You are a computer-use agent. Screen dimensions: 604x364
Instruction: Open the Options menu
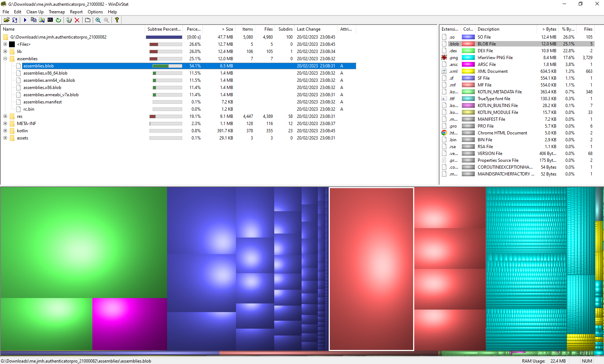click(x=95, y=12)
